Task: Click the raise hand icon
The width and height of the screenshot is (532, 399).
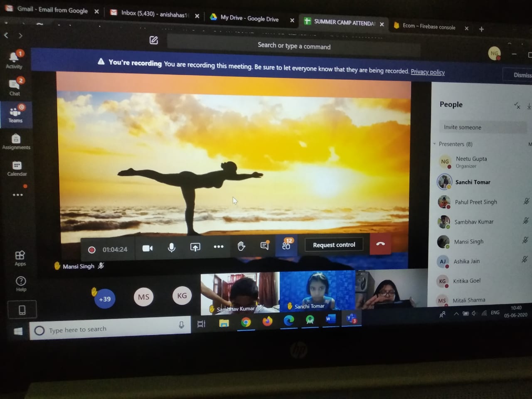Action: click(x=241, y=246)
